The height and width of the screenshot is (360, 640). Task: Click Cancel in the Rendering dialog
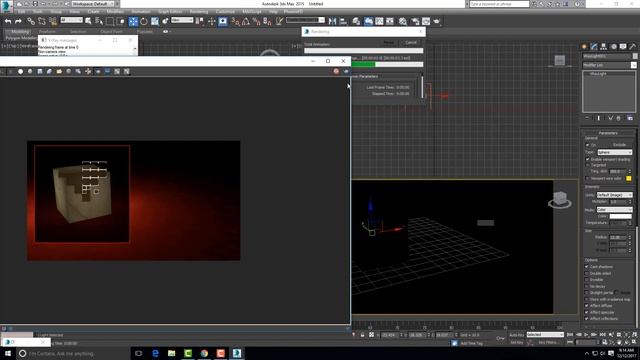(x=411, y=42)
